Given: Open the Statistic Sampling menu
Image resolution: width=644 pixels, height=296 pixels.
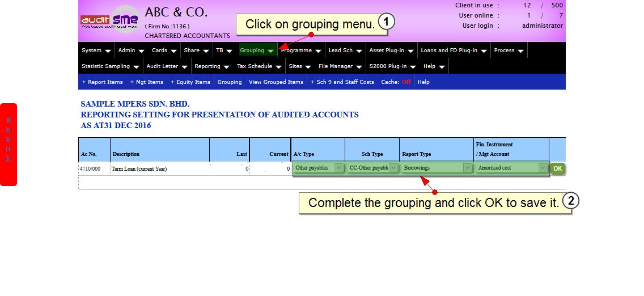Looking at the screenshot, I should tap(110, 66).
